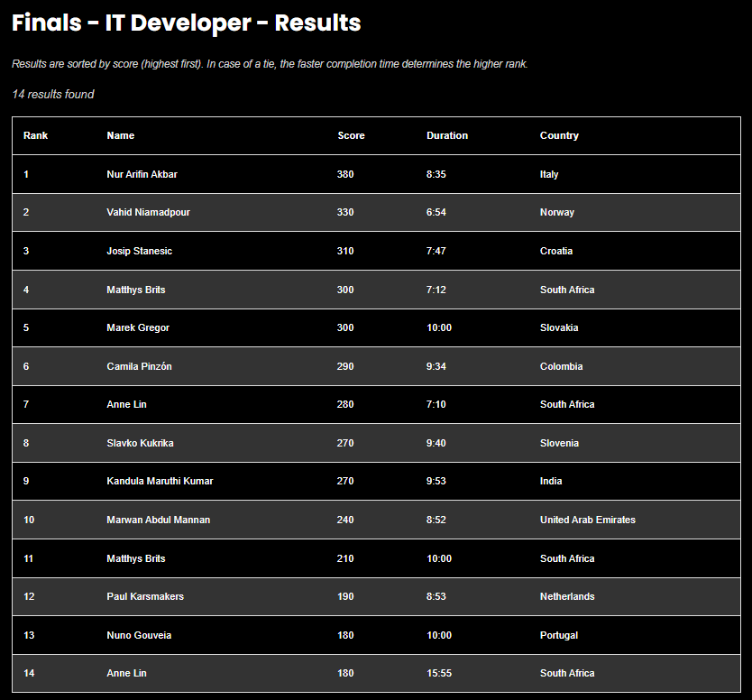The width and height of the screenshot is (752, 700).
Task: Click the name Nuno Gouveia
Action: tap(139, 635)
